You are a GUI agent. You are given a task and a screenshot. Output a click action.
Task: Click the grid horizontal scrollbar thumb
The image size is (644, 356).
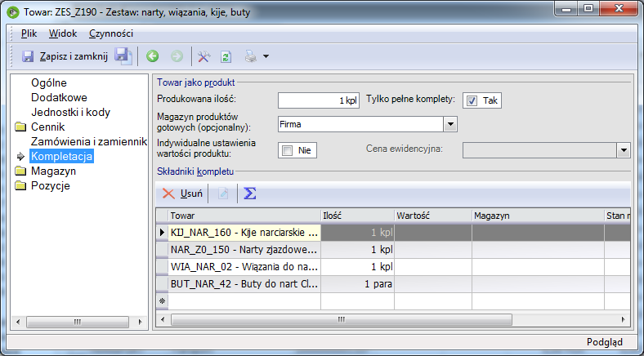(x=342, y=320)
